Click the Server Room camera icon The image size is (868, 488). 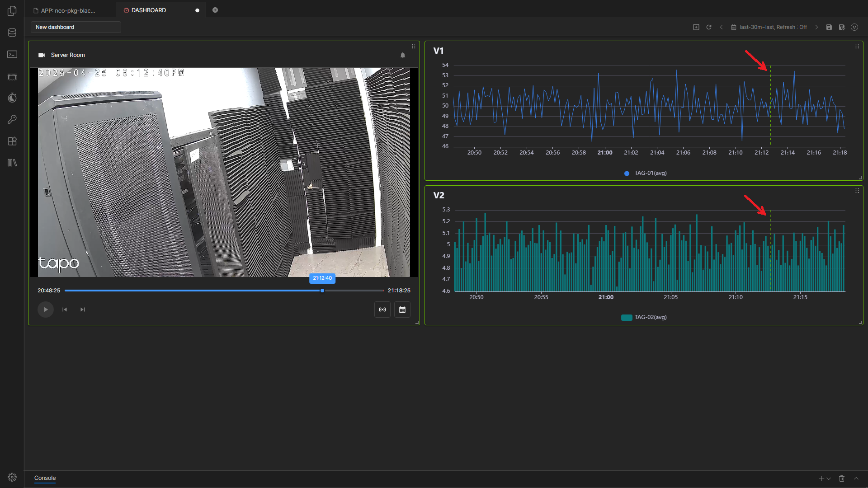42,55
